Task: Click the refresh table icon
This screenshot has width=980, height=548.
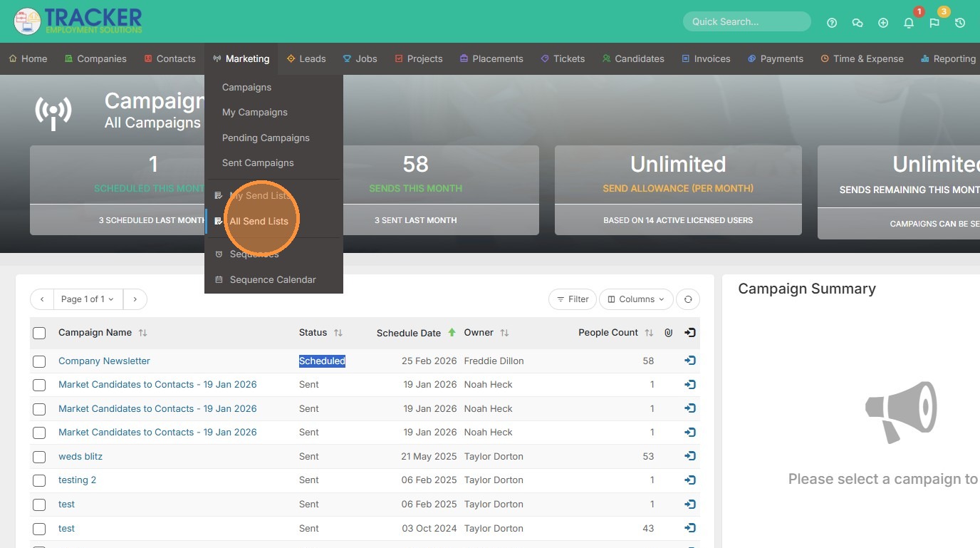Action: 688,299
